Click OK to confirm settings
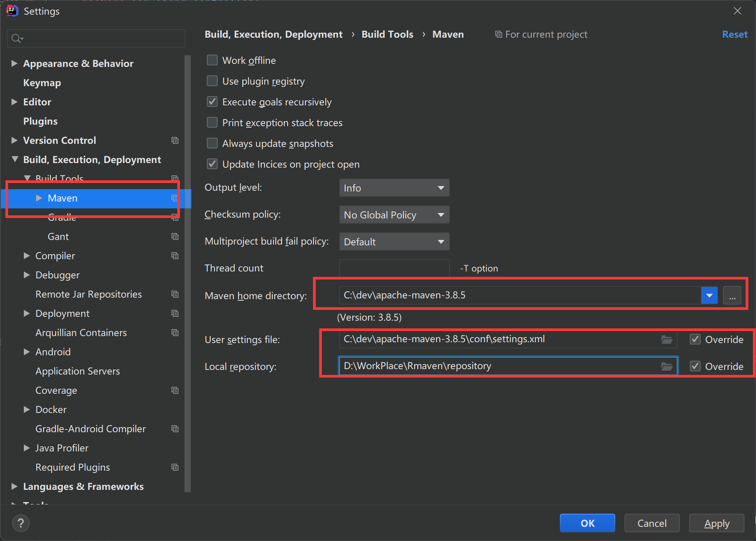This screenshot has width=756, height=541. [x=587, y=523]
